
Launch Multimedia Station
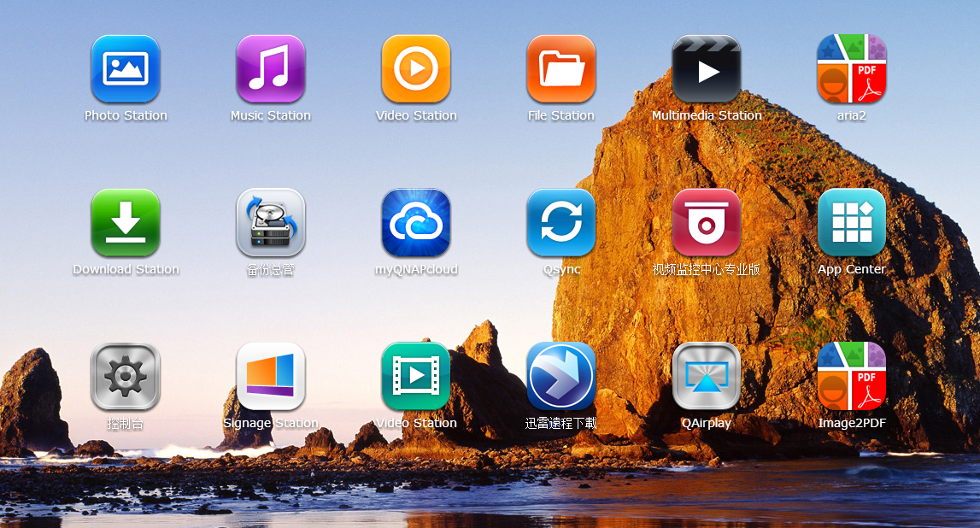pos(707,68)
